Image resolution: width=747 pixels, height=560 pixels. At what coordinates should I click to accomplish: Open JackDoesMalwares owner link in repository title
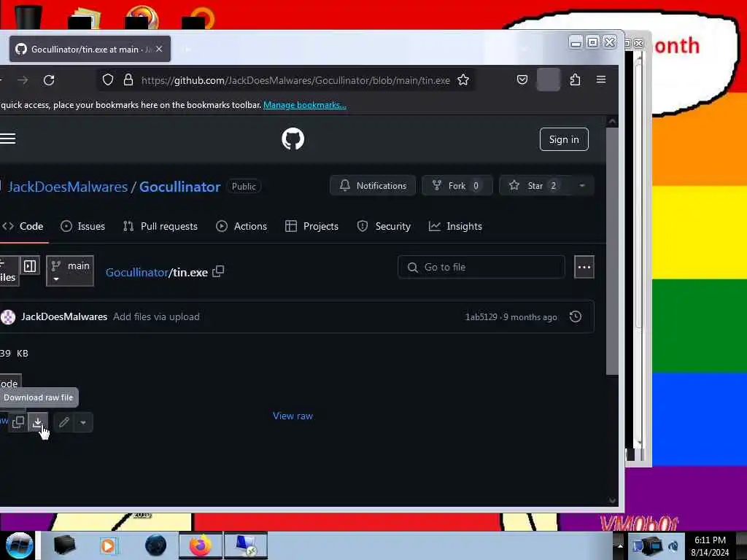coord(68,187)
